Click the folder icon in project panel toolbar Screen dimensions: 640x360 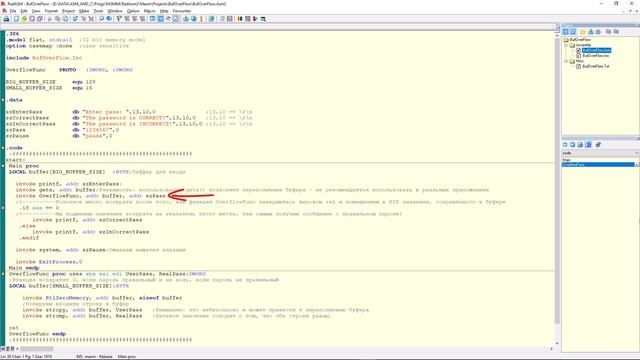pyautogui.click(x=583, y=31)
